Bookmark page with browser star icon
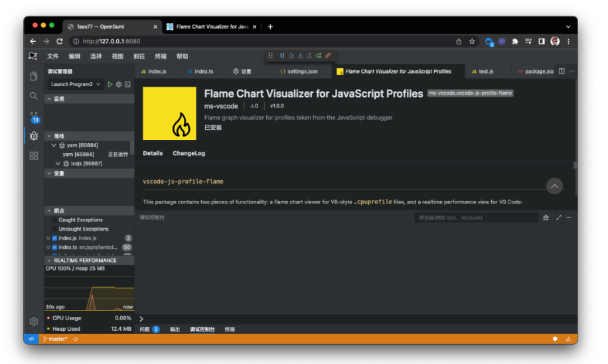 coord(472,41)
